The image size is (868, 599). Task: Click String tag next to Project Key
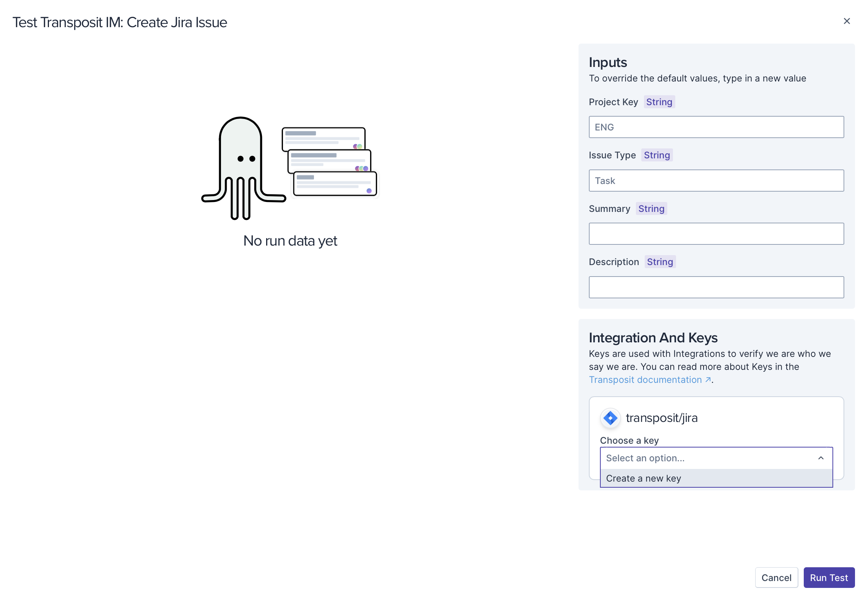(659, 102)
